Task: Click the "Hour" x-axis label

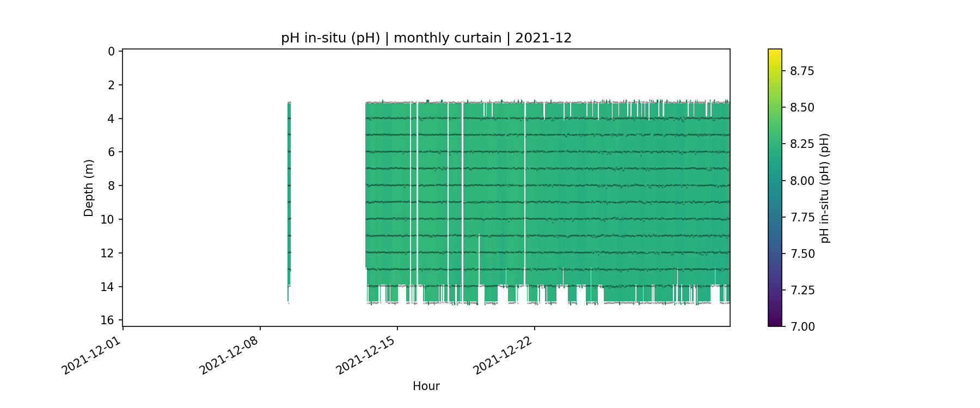Action: [426, 386]
